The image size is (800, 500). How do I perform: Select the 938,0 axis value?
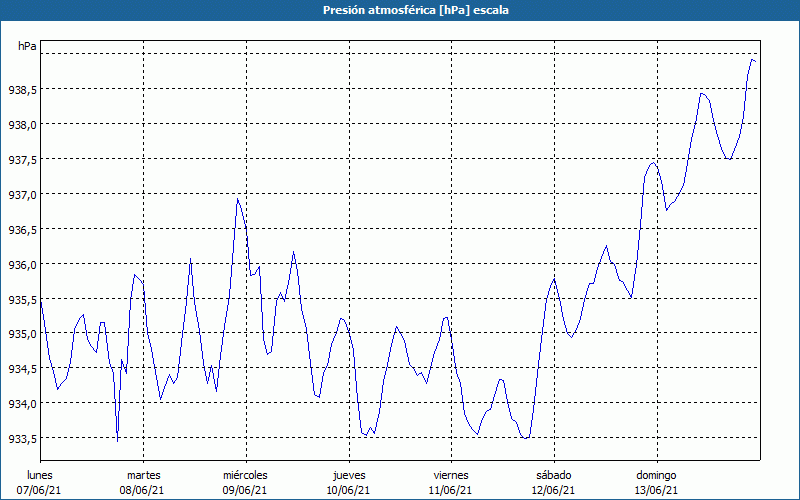tap(22, 124)
